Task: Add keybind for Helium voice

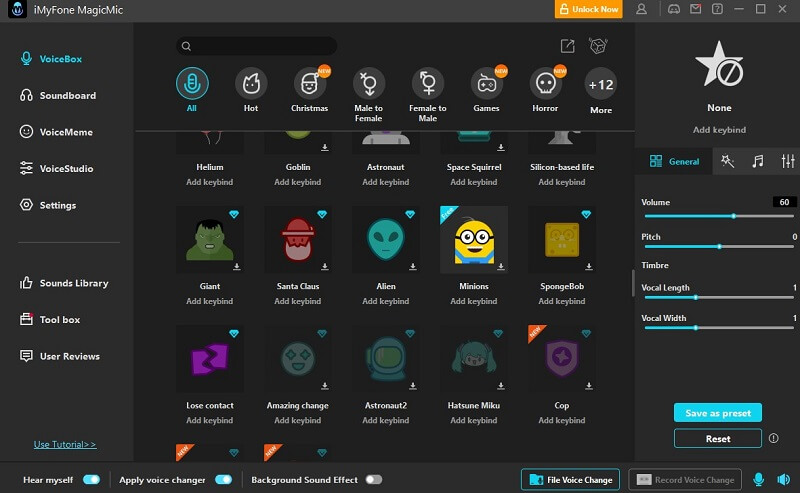Action: coord(210,182)
